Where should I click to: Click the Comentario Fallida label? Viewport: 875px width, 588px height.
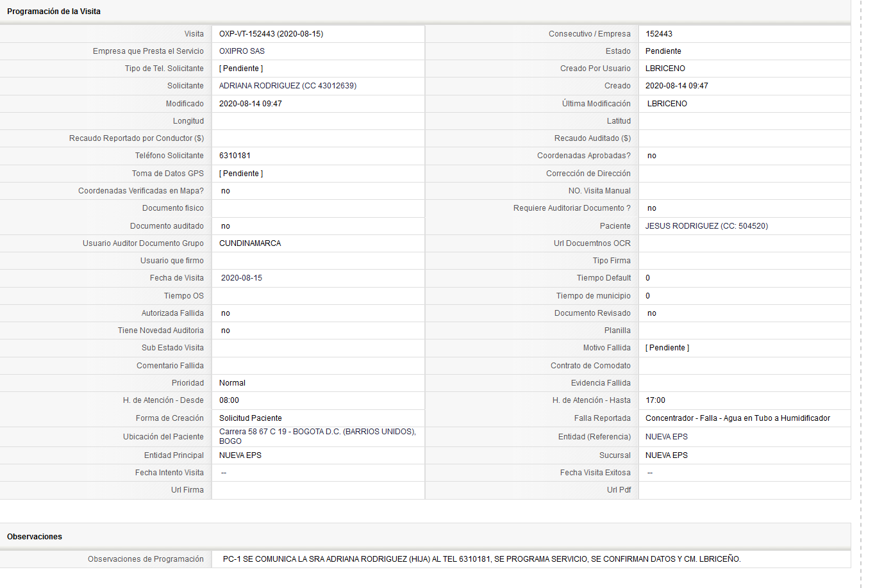(170, 366)
